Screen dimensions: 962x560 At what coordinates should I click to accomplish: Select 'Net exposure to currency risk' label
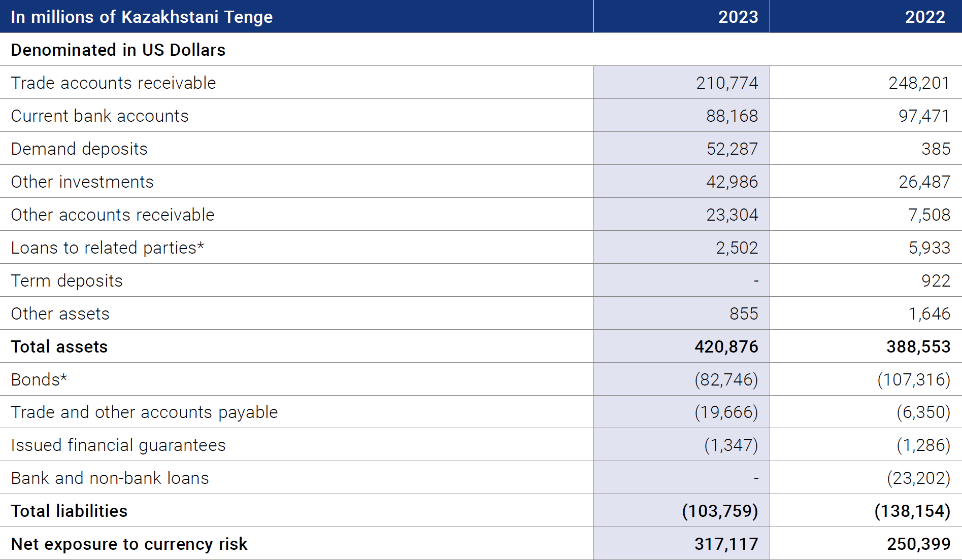click(129, 544)
